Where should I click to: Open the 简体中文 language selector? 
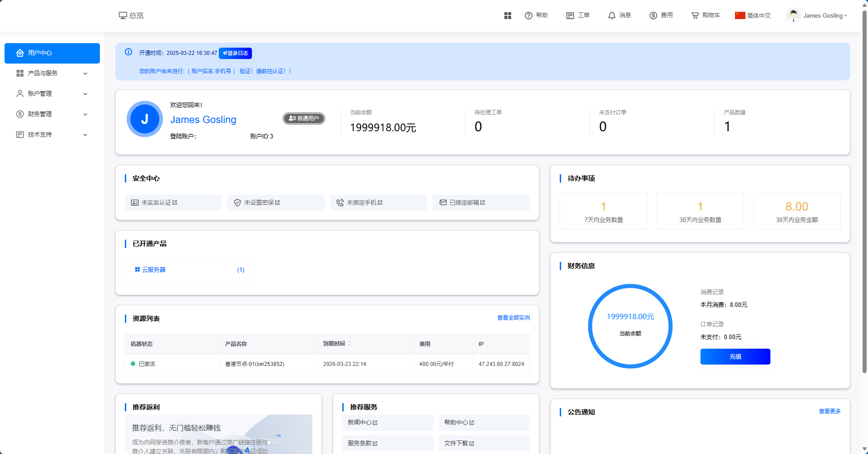point(753,15)
